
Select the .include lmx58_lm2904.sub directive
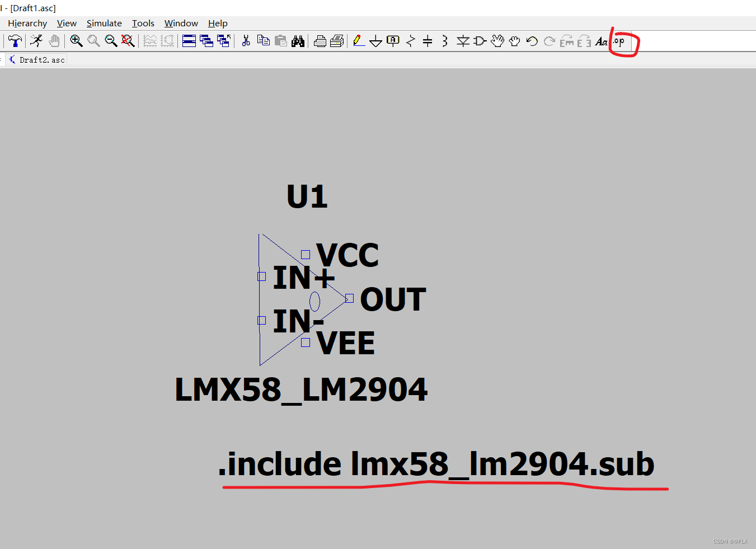(436, 464)
